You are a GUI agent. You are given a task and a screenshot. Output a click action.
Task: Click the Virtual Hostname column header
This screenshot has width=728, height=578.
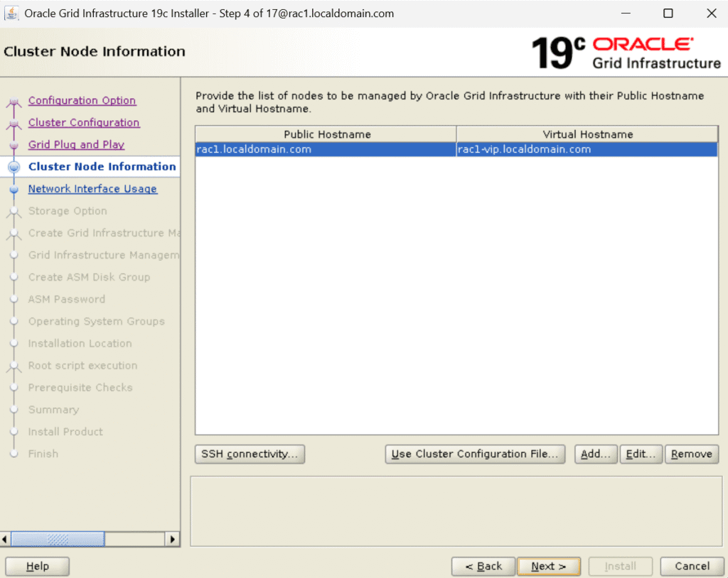tap(587, 134)
